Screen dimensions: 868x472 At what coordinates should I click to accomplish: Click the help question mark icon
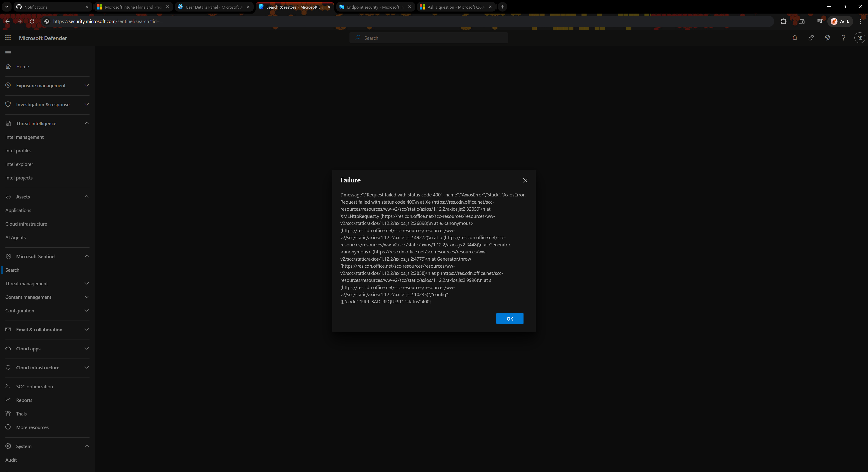click(x=843, y=38)
